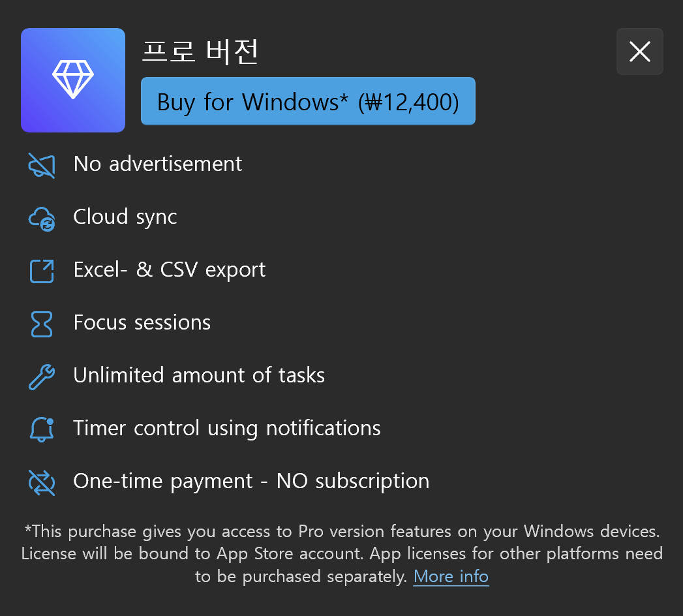
Task: Click the Excel- & CSV export label
Action: (x=170, y=270)
